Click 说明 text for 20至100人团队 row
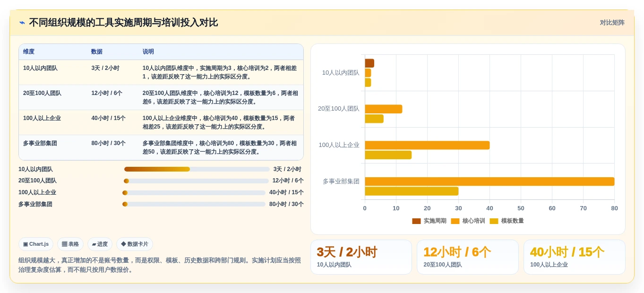This screenshot has width=644, height=293. pos(220,97)
